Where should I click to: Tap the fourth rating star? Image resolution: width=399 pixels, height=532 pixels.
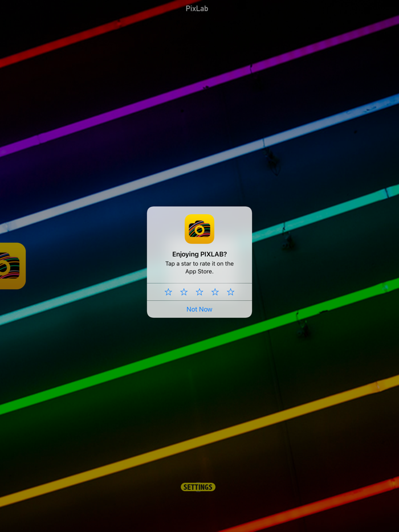[x=215, y=292]
